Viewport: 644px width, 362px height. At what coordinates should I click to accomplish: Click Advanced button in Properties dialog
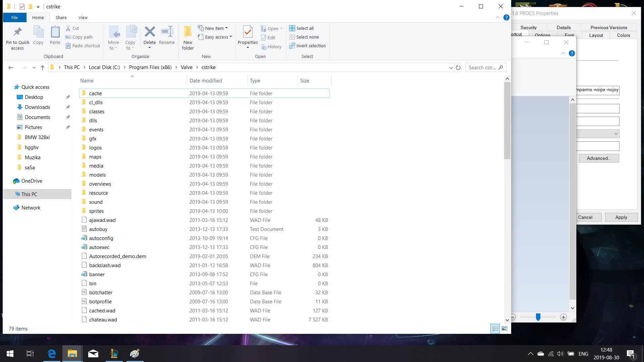pyautogui.click(x=599, y=158)
